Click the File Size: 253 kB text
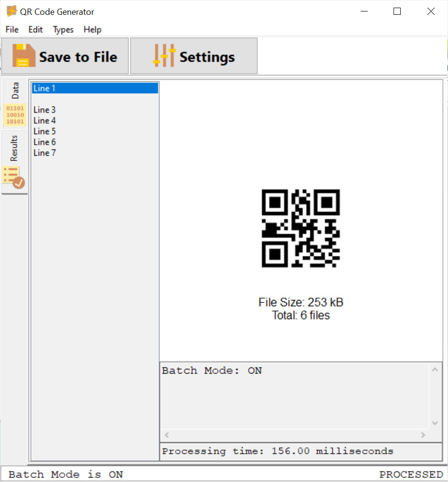The height and width of the screenshot is (482, 448). pos(300,302)
